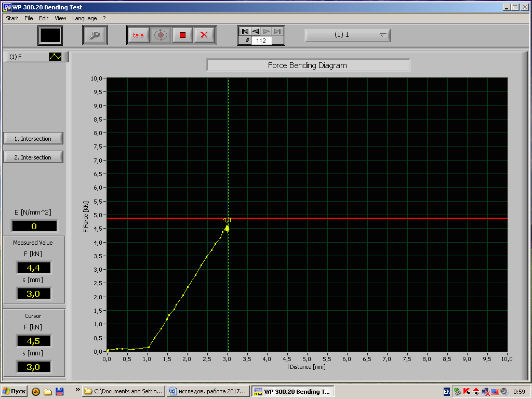
Task: Switch to исследов. работа 2017 taskbar document
Action: click(x=208, y=391)
